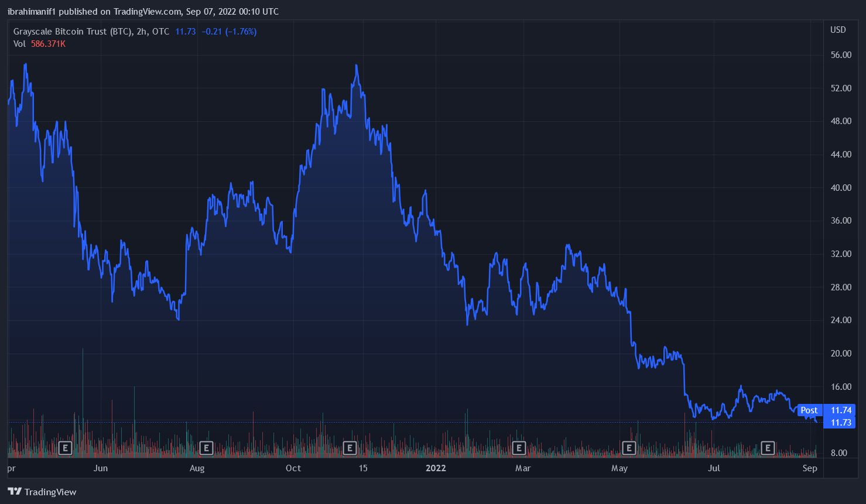Open the earnings marker above the Aug label
Screen dimensions: 866x504
pos(206,448)
